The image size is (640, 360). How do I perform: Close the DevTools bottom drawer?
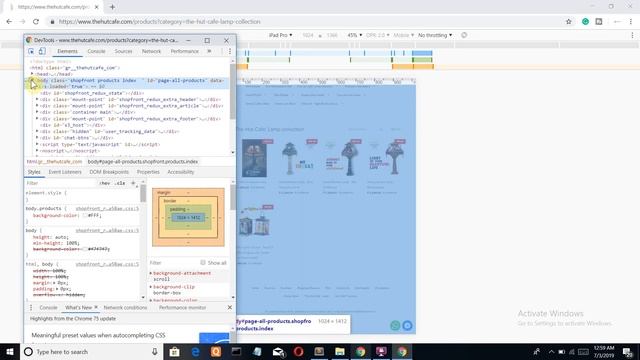pyautogui.click(x=229, y=307)
